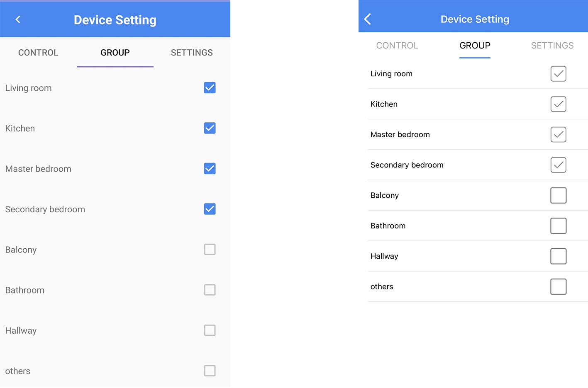Uncheck Secondary bedroom checkbox on right screen
The image size is (588, 388).
558,165
